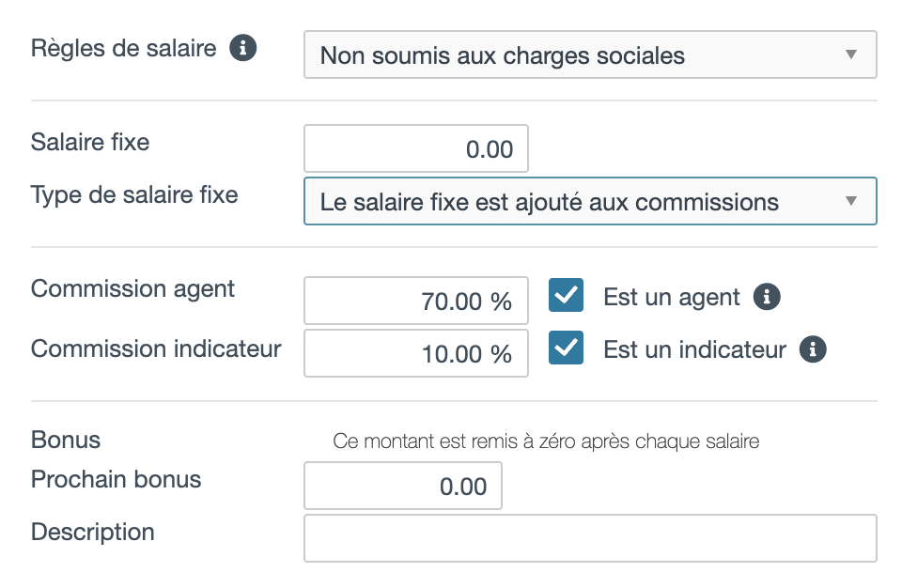Click the Est un agent label text
This screenshot has height=588, width=902.
[671, 298]
